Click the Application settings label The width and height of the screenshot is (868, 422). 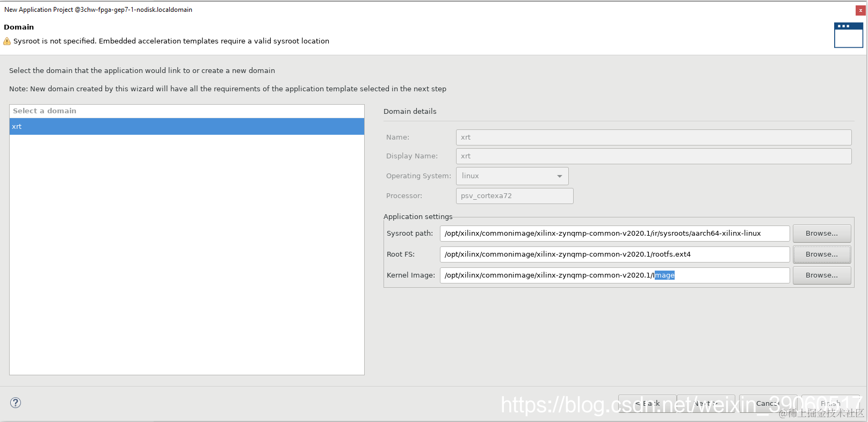tap(418, 217)
